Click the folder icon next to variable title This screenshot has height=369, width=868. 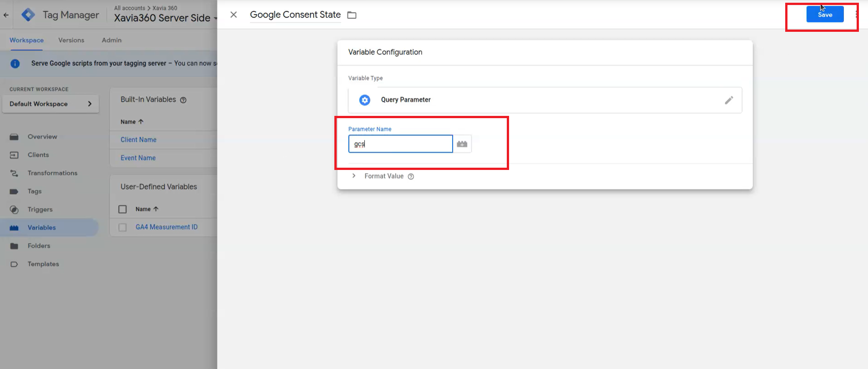coord(352,15)
